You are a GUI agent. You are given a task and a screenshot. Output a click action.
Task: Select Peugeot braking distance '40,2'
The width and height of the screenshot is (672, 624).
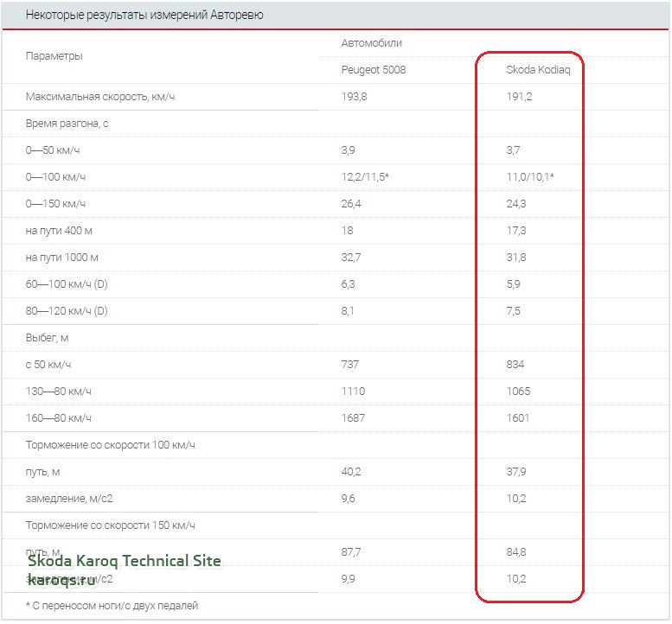tap(351, 472)
